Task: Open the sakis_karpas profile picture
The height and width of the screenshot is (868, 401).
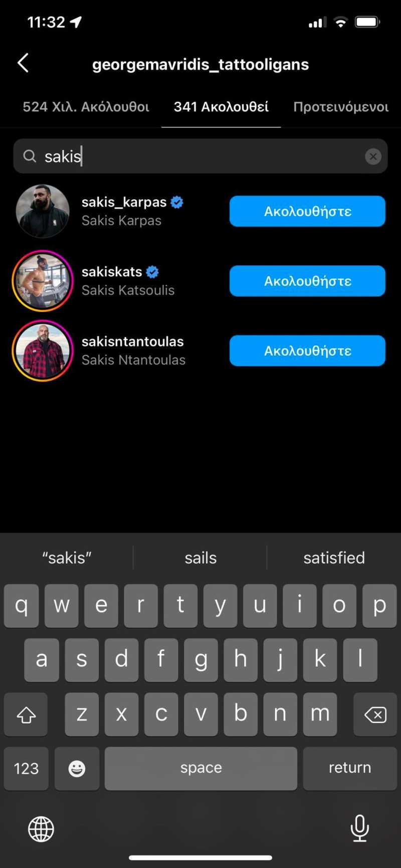Action: (x=43, y=211)
